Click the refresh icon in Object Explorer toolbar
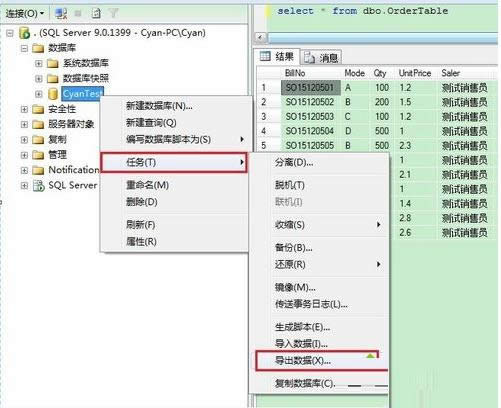The height and width of the screenshot is (408, 501). (x=96, y=13)
